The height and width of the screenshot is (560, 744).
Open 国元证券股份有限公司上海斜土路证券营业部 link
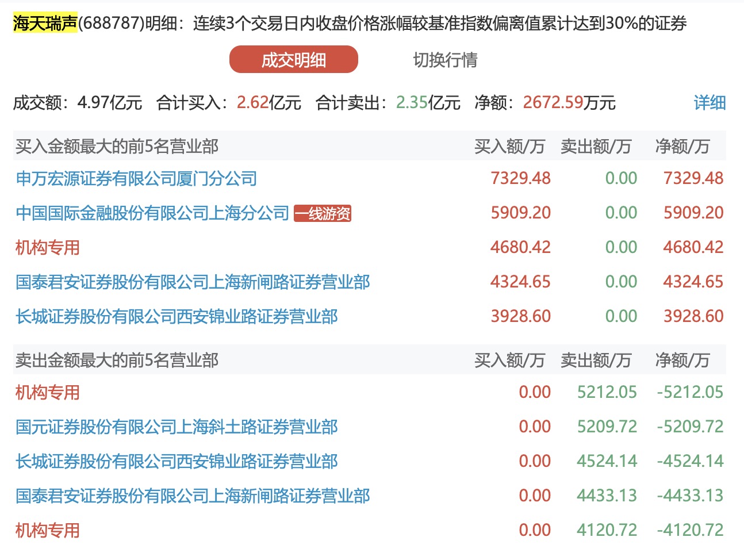click(x=177, y=427)
